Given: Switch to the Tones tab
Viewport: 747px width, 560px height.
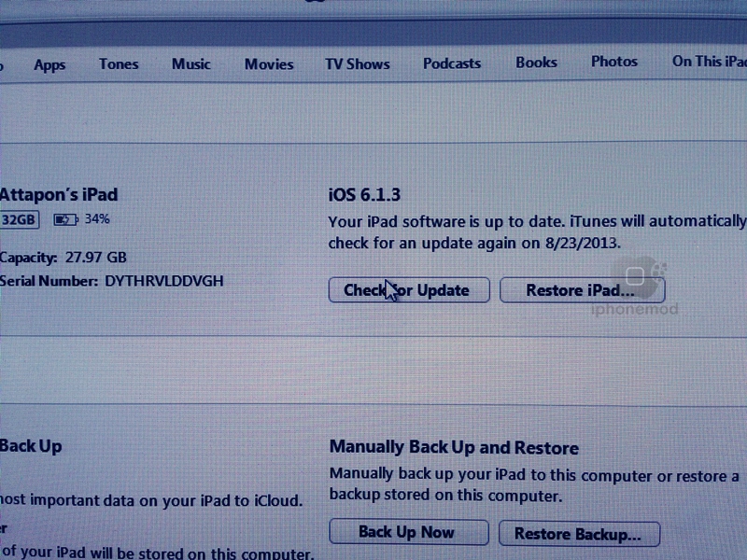Looking at the screenshot, I should click(x=119, y=63).
